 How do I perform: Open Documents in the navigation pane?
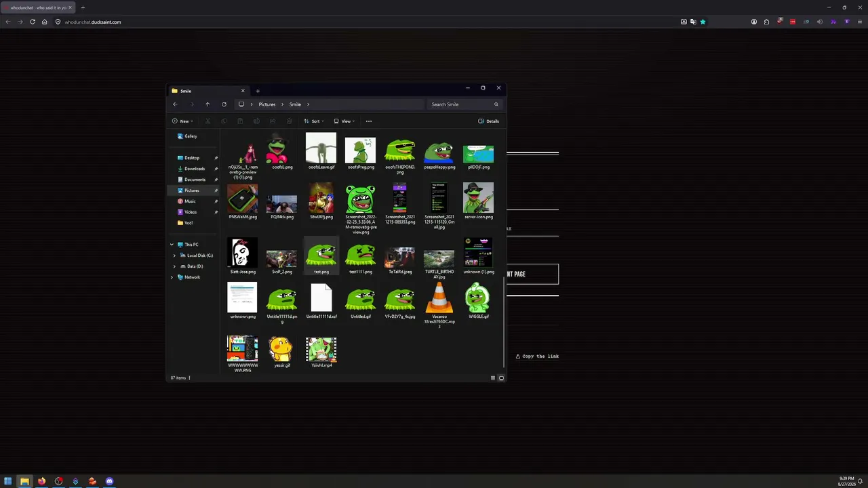click(x=195, y=180)
